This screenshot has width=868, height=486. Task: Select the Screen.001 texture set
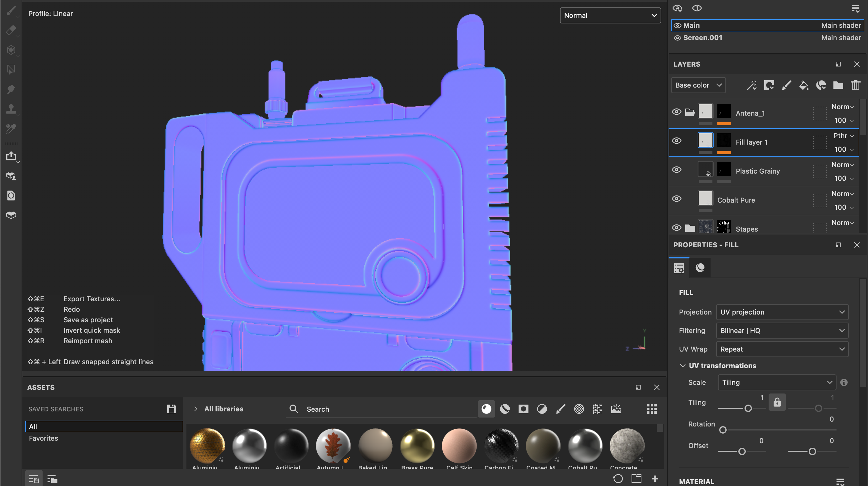767,38
